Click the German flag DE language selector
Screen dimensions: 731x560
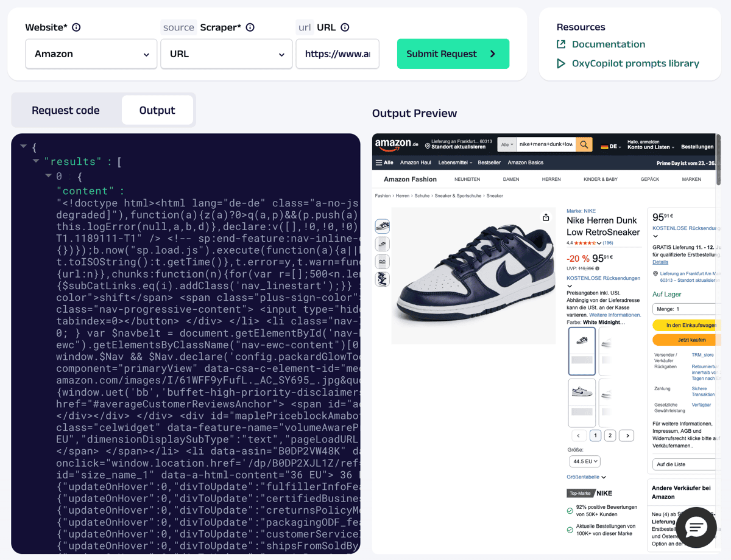point(611,147)
